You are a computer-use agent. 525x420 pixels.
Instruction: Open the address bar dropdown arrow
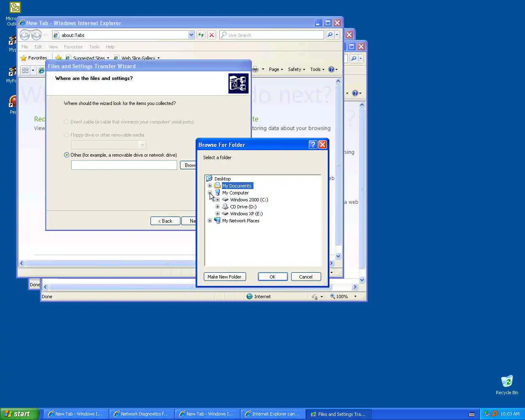coord(191,35)
